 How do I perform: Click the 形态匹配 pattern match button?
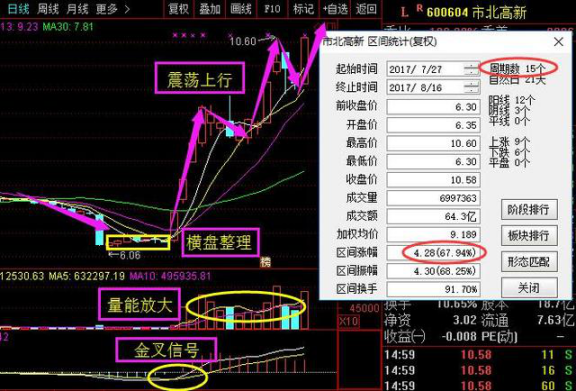coord(529,262)
